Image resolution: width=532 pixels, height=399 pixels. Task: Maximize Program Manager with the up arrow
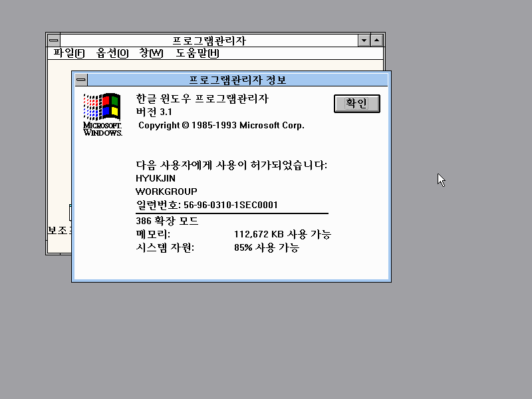(377, 41)
